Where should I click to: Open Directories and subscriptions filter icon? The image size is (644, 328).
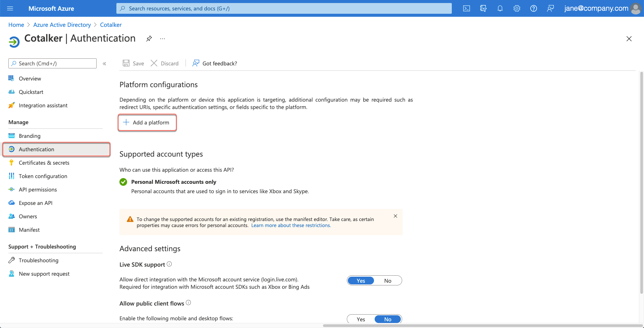coord(483,8)
